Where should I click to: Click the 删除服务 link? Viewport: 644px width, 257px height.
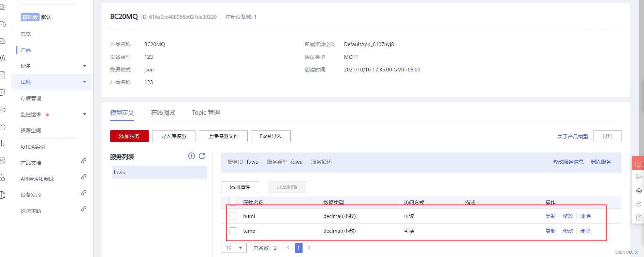coord(601,162)
